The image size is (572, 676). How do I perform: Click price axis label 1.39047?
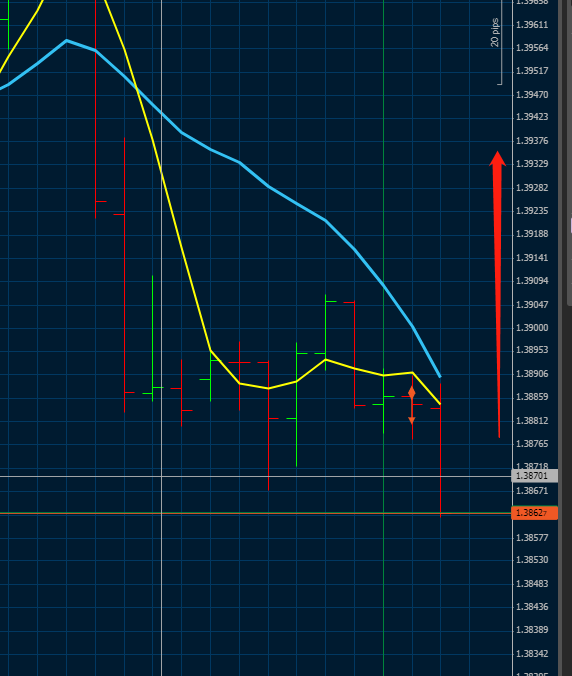tap(532, 305)
